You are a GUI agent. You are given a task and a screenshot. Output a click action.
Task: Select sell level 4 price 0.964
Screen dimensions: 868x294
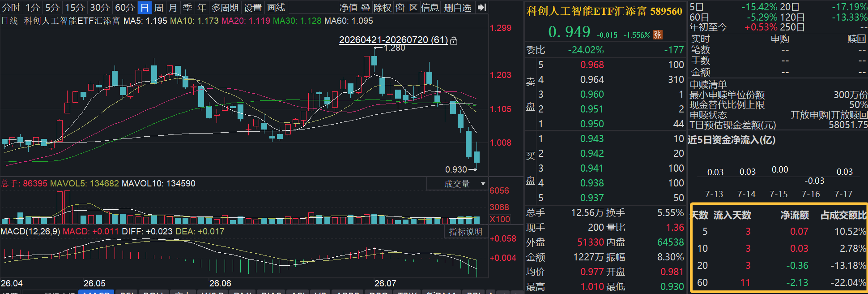(x=592, y=80)
